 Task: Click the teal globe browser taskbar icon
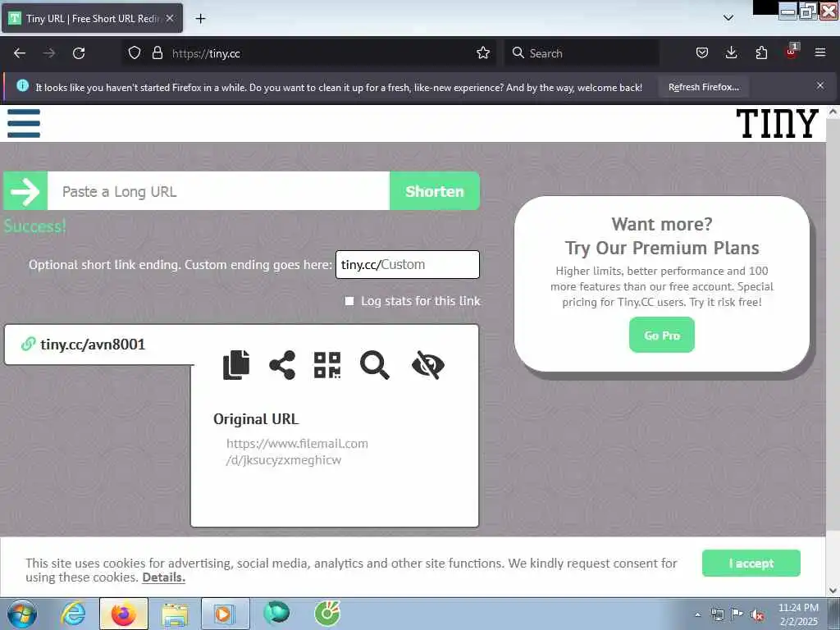click(x=276, y=614)
